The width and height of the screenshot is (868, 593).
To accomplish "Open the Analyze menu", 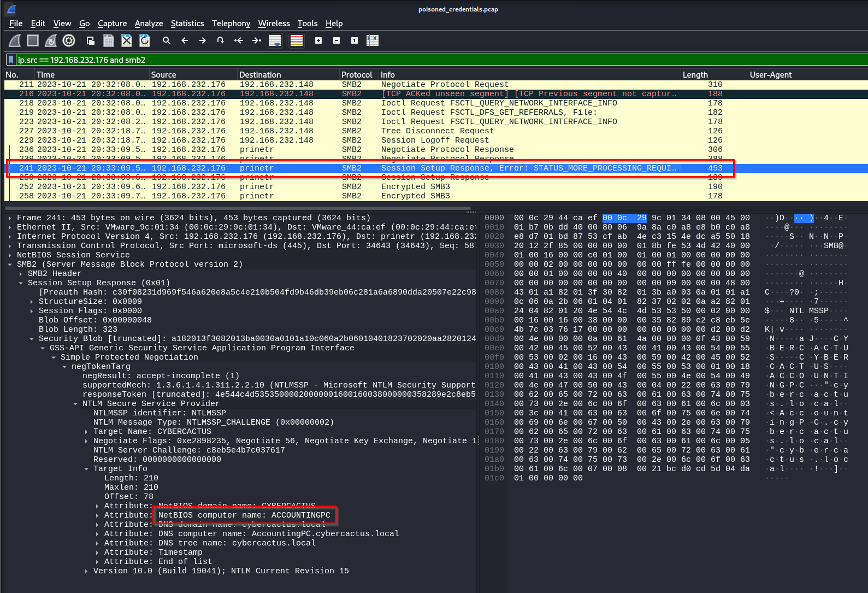I will (149, 24).
